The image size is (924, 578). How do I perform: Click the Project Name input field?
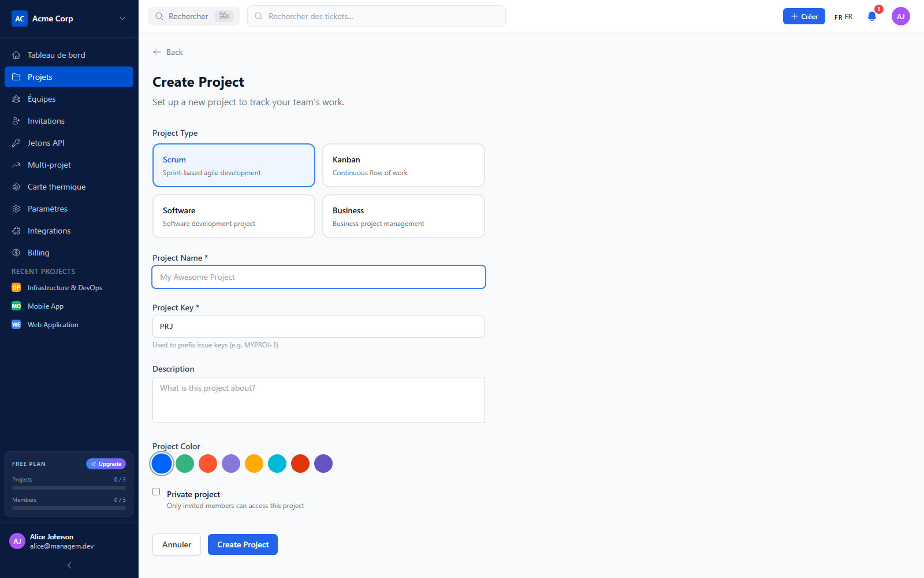coord(319,277)
